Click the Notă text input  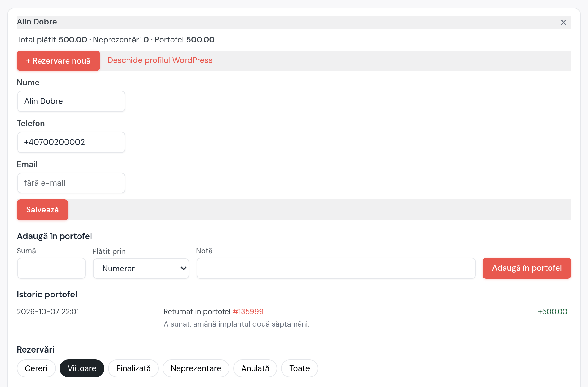click(336, 268)
